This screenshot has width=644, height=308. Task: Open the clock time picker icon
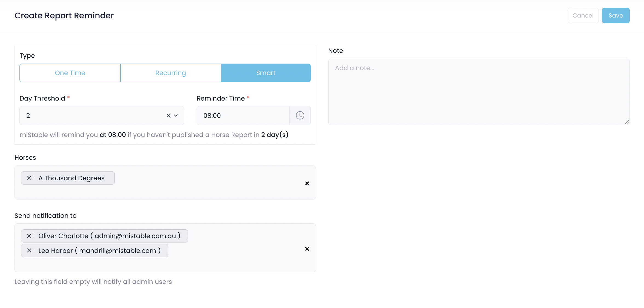(x=300, y=115)
